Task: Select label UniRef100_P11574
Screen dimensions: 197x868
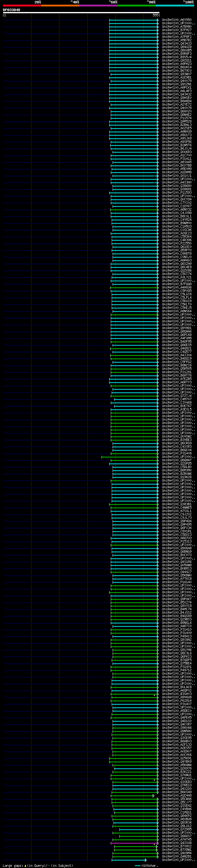Action: (176, 118)
